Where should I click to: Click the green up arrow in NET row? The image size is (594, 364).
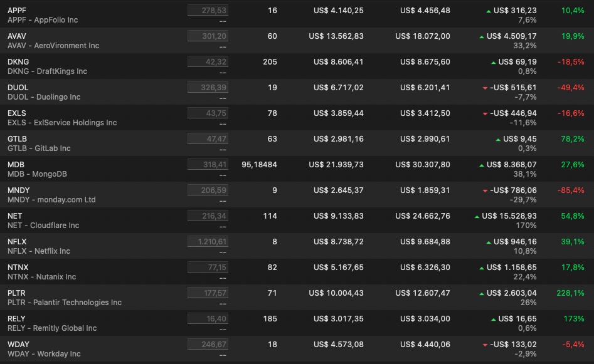tap(477, 217)
